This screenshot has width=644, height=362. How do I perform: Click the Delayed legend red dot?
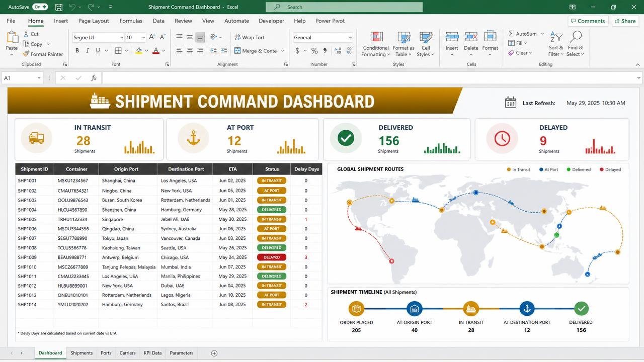pos(601,169)
